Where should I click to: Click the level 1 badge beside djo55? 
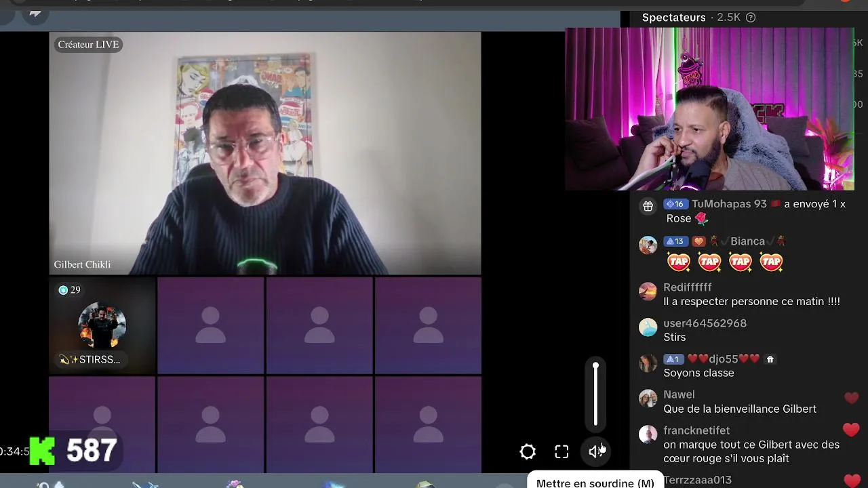pos(673,359)
